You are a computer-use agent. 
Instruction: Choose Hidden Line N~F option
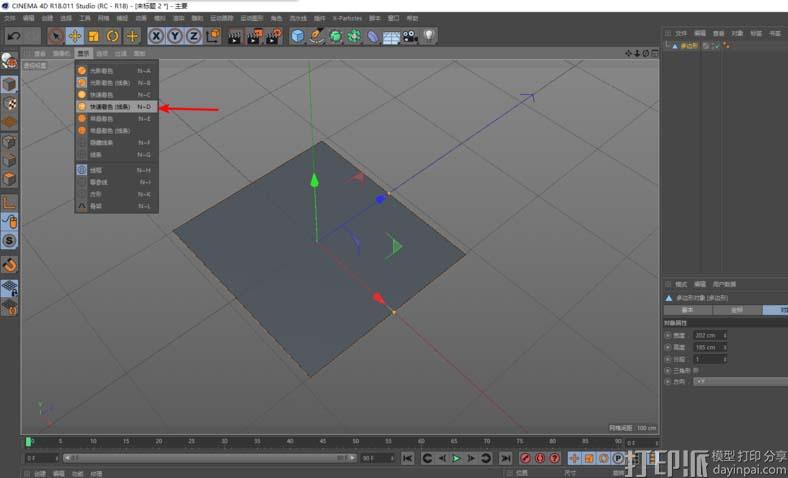(117, 143)
